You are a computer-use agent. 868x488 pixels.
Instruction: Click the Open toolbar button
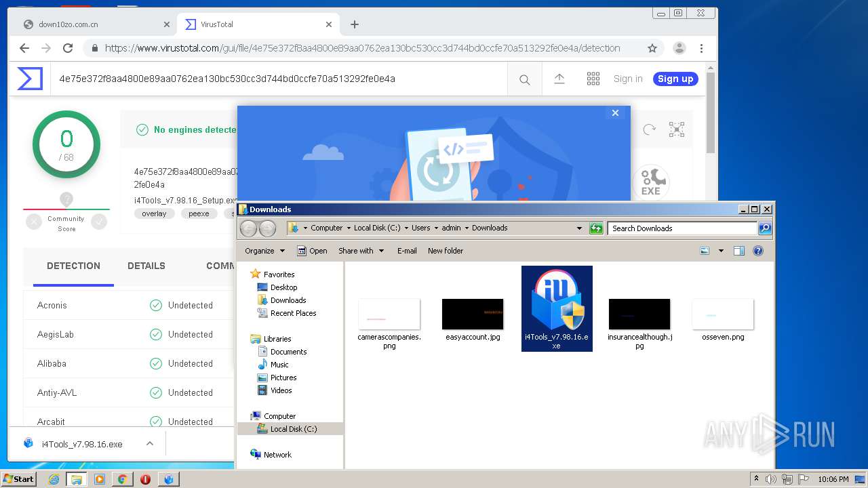coord(312,251)
